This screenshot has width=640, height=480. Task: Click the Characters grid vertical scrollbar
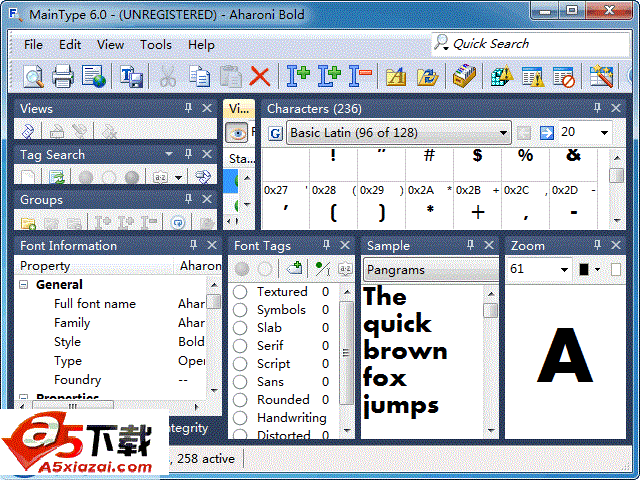coord(616,189)
